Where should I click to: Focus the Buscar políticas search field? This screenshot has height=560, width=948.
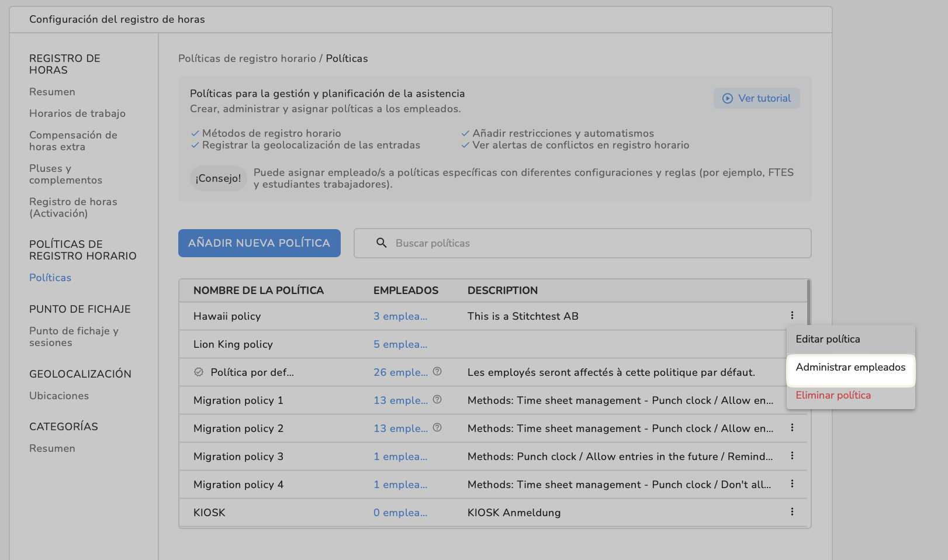point(583,243)
